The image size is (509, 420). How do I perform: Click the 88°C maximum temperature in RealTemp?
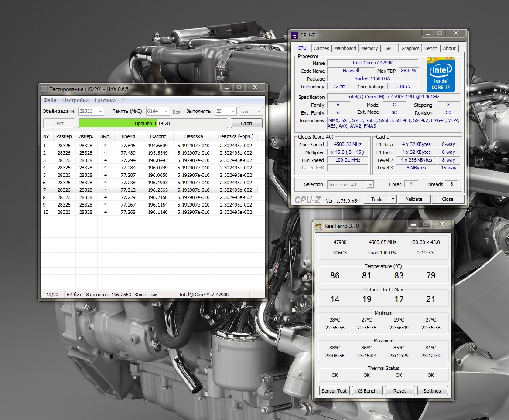335,348
